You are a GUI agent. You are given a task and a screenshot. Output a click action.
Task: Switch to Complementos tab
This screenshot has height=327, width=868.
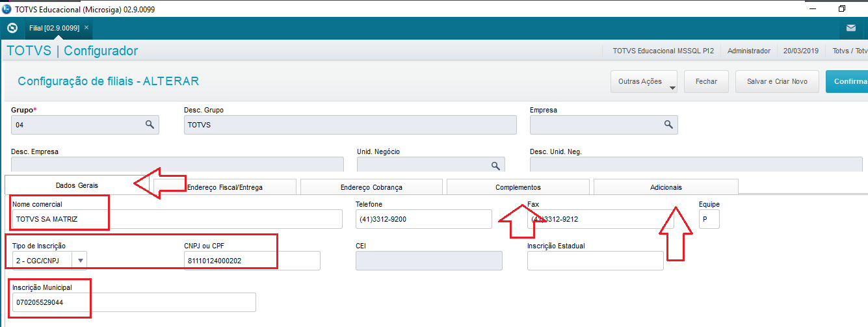tap(518, 187)
